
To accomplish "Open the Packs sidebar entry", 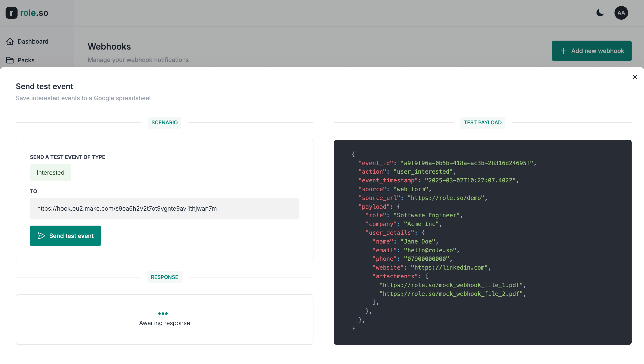I will click(26, 60).
